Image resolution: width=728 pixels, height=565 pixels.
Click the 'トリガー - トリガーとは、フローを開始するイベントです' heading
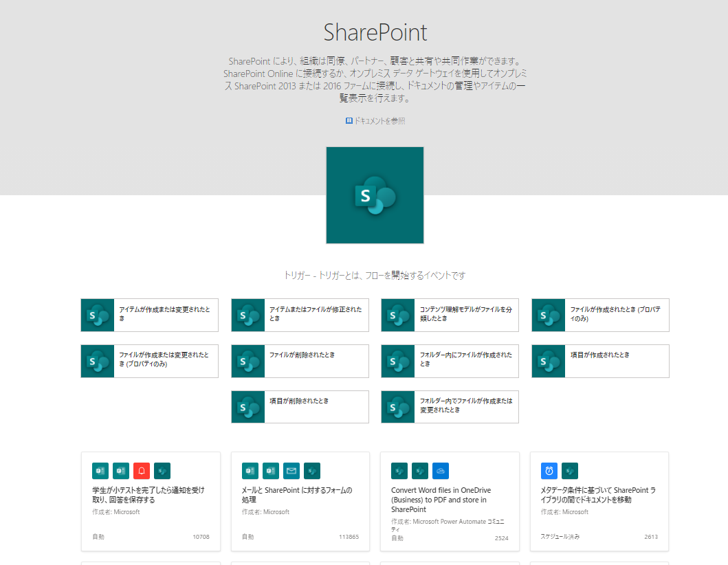point(375,276)
